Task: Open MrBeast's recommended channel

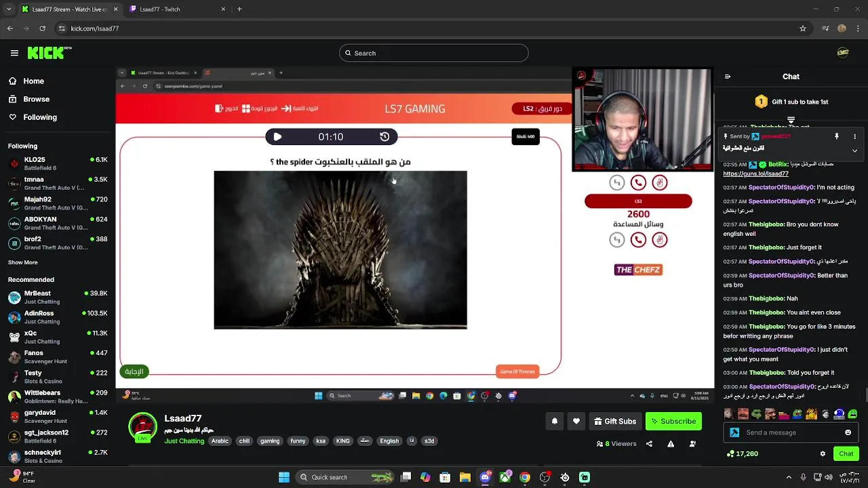Action: [x=58, y=298]
